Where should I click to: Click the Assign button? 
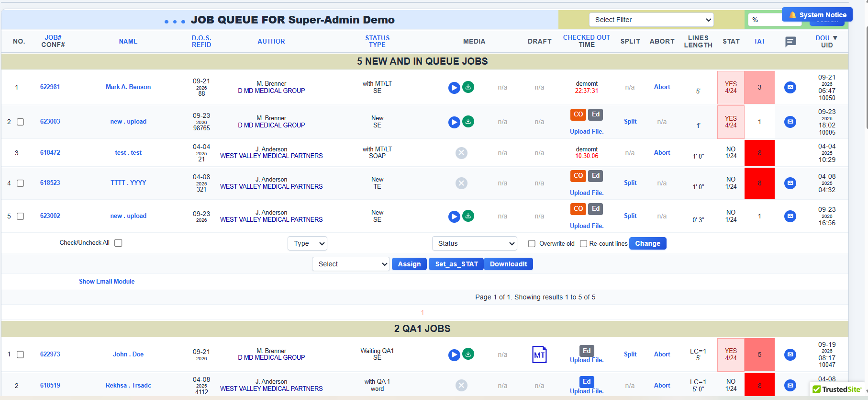coord(409,264)
